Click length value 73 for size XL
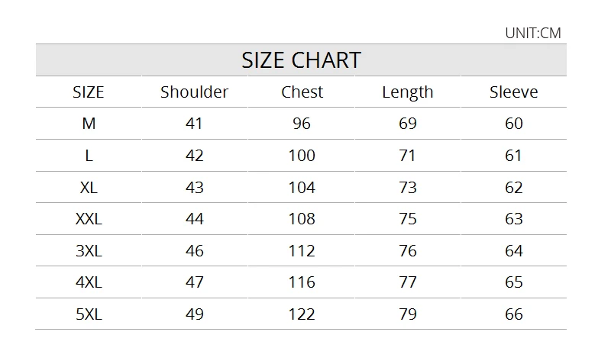This screenshot has width=611, height=364. click(408, 188)
